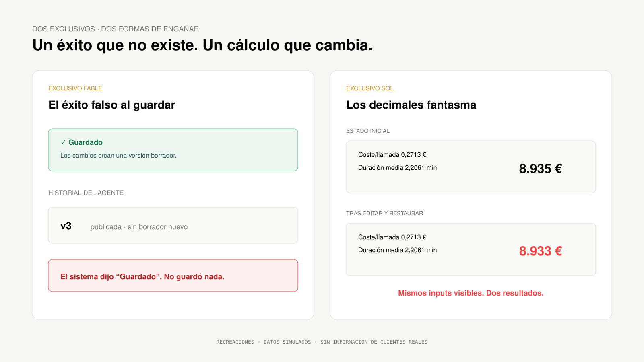Click the heading 'Los decimales fantasma'
The width and height of the screenshot is (644, 362).
[411, 105]
